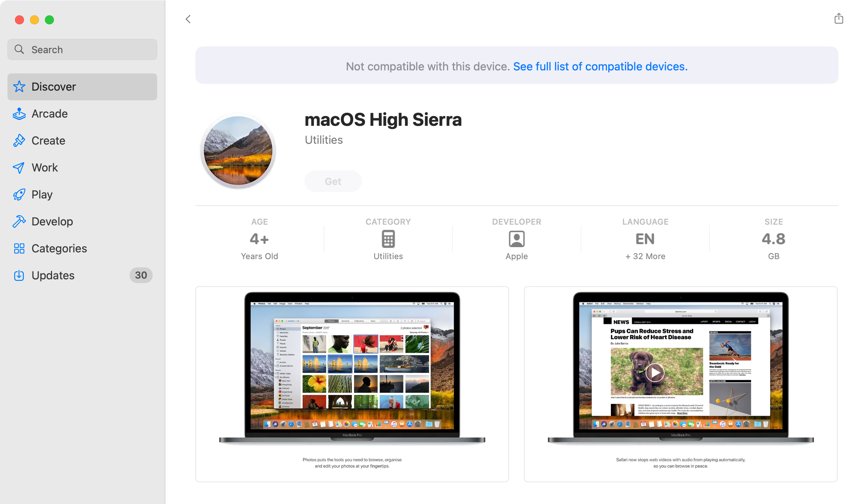Click the back navigation arrow
Viewport: 868px width, 504px height.
tap(188, 19)
